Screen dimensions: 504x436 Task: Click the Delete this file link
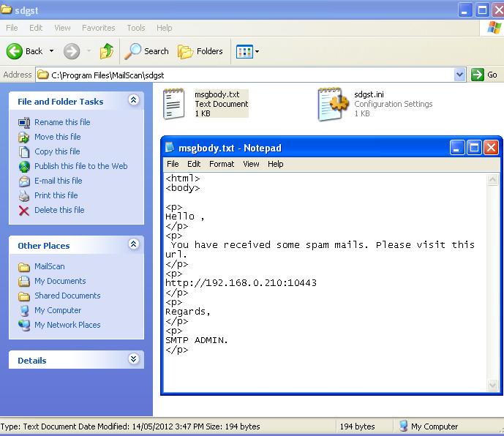pos(59,210)
